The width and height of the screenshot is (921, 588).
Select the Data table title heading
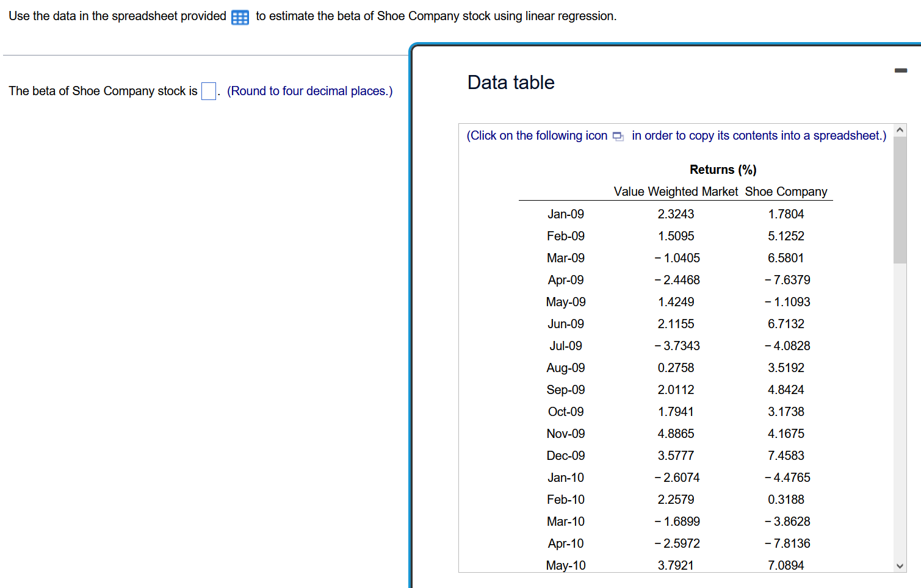[x=510, y=82]
